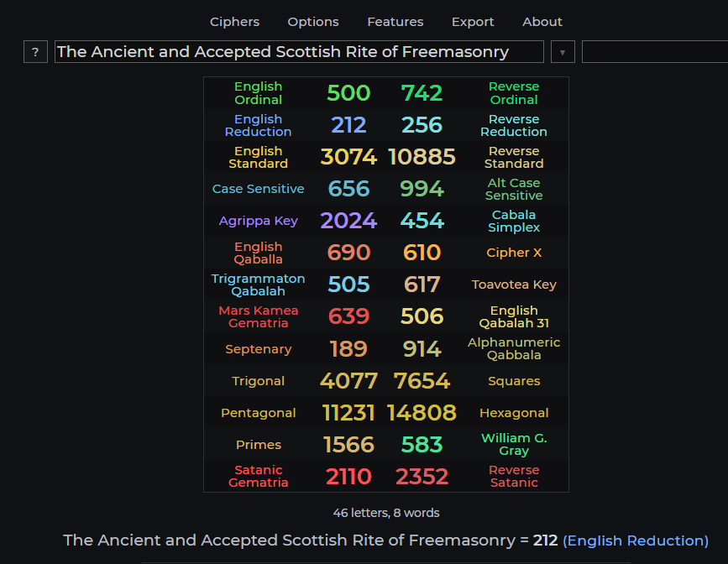Click the Hexagonal value 14808
Screen dimensions: 728x564
pyautogui.click(x=422, y=413)
